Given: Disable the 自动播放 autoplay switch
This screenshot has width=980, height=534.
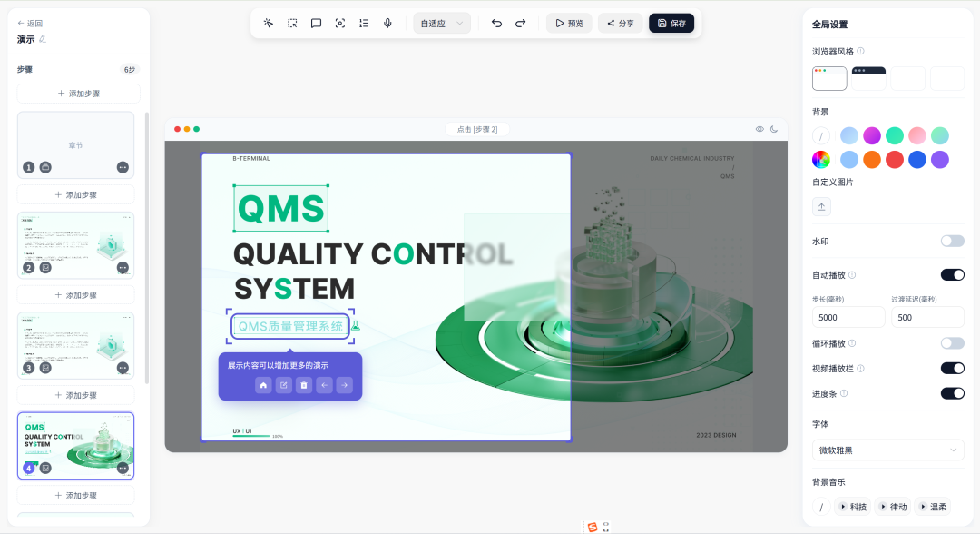Looking at the screenshot, I should pos(953,274).
